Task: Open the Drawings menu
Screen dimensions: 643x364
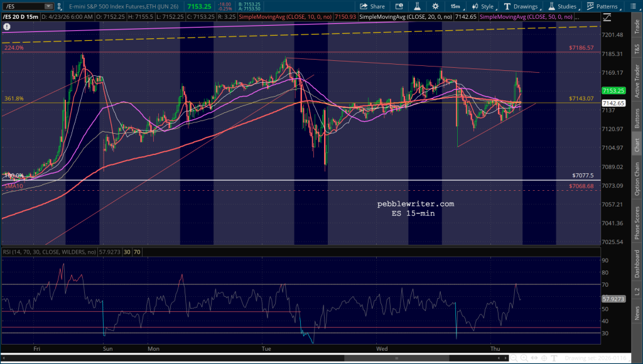Action: (x=521, y=6)
